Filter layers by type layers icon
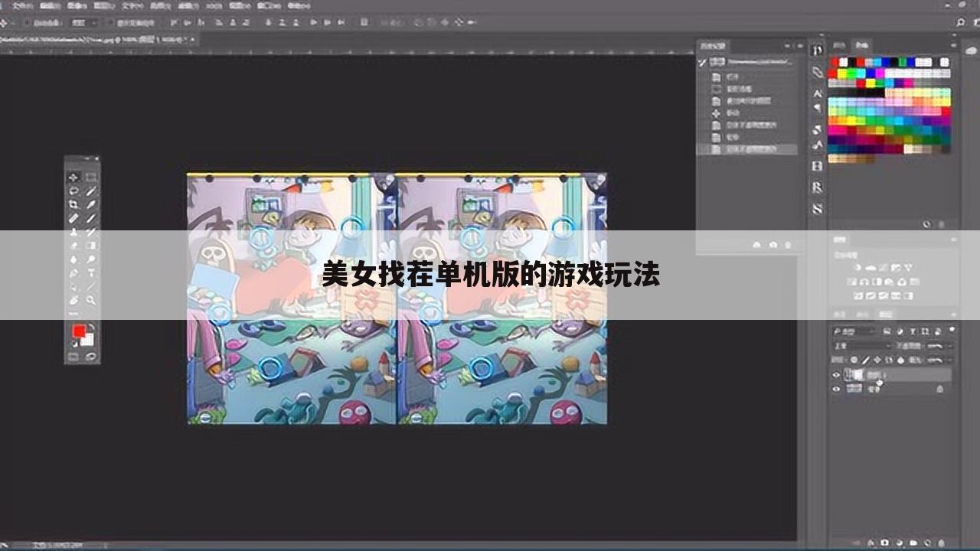 (913, 331)
